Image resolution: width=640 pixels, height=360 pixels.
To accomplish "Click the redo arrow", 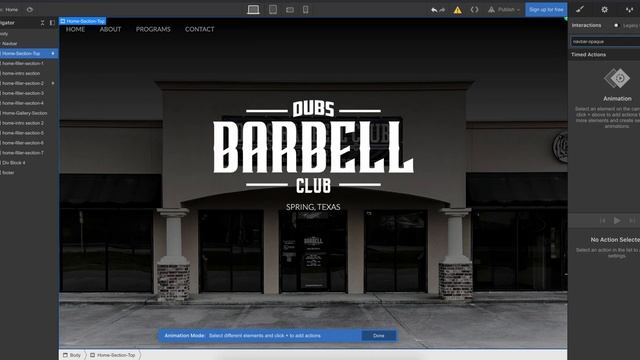I will coord(442,10).
